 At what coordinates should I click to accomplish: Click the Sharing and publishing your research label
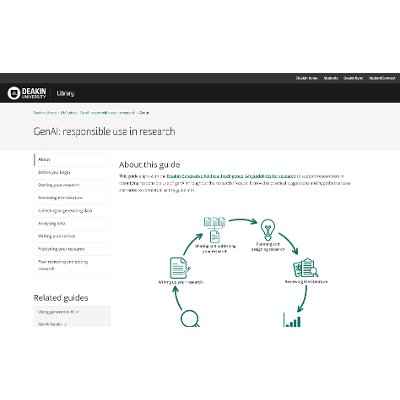pos(215,249)
